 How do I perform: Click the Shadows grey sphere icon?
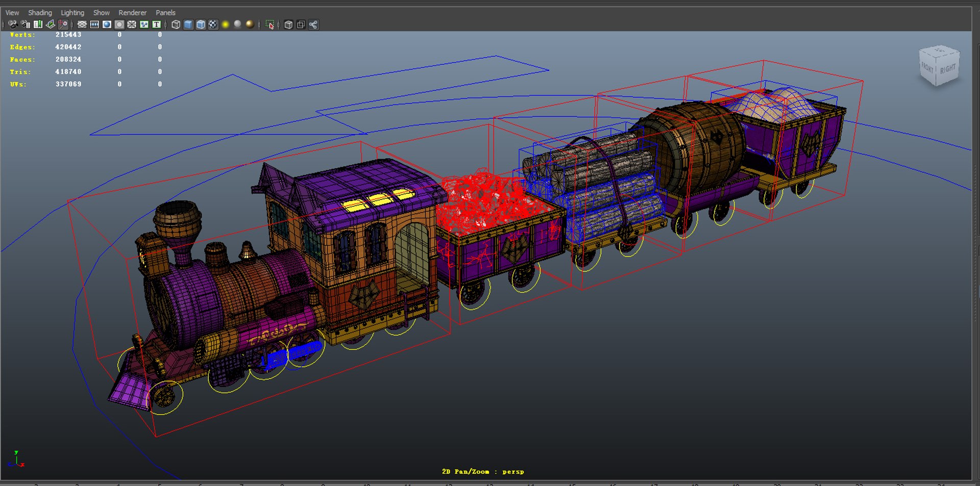pyautogui.click(x=238, y=24)
